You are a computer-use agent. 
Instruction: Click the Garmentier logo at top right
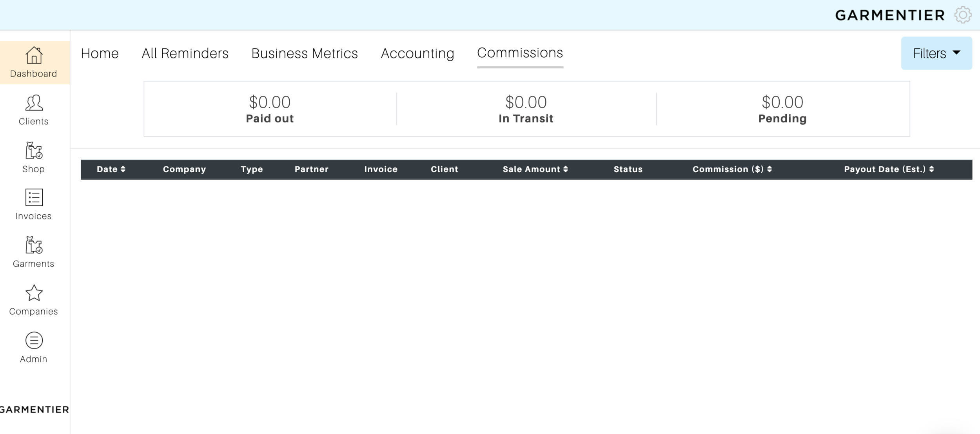click(890, 15)
